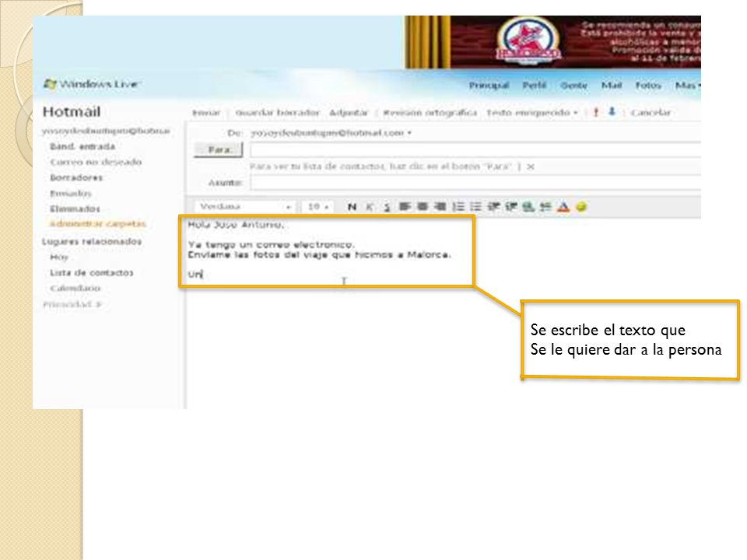
Task: Mark message as low priority
Action: (612, 112)
